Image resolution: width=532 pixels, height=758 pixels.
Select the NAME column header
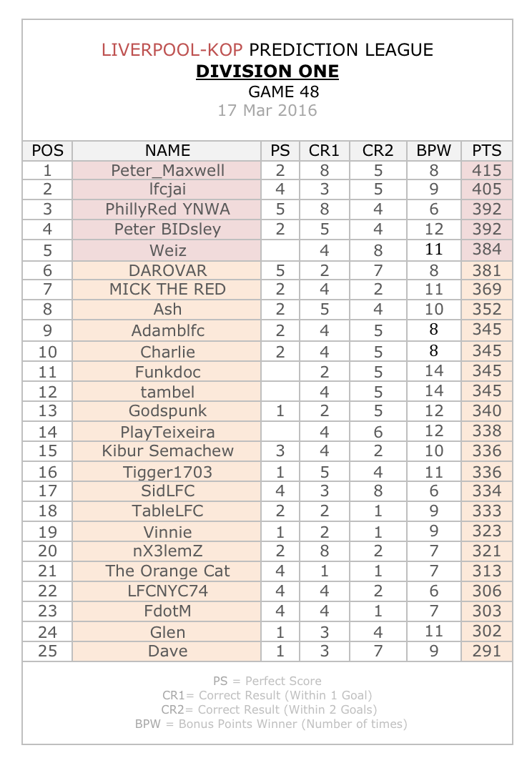coord(167,151)
